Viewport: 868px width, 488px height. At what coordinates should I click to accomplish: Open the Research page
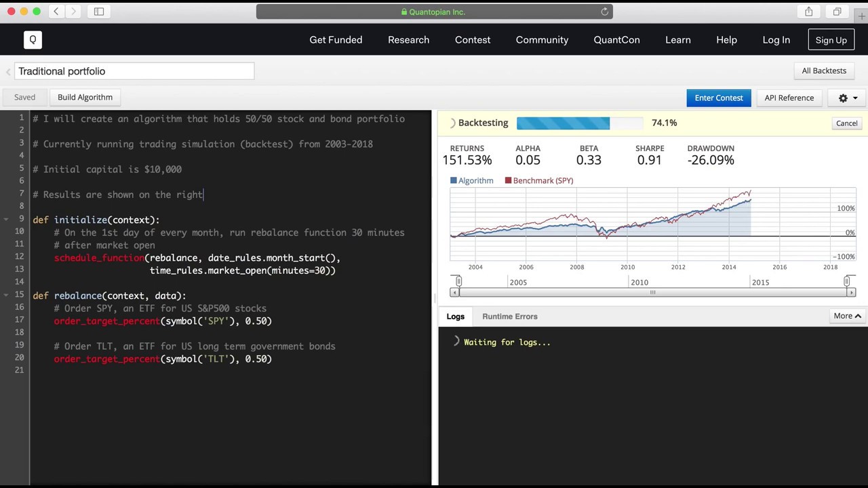coord(408,40)
